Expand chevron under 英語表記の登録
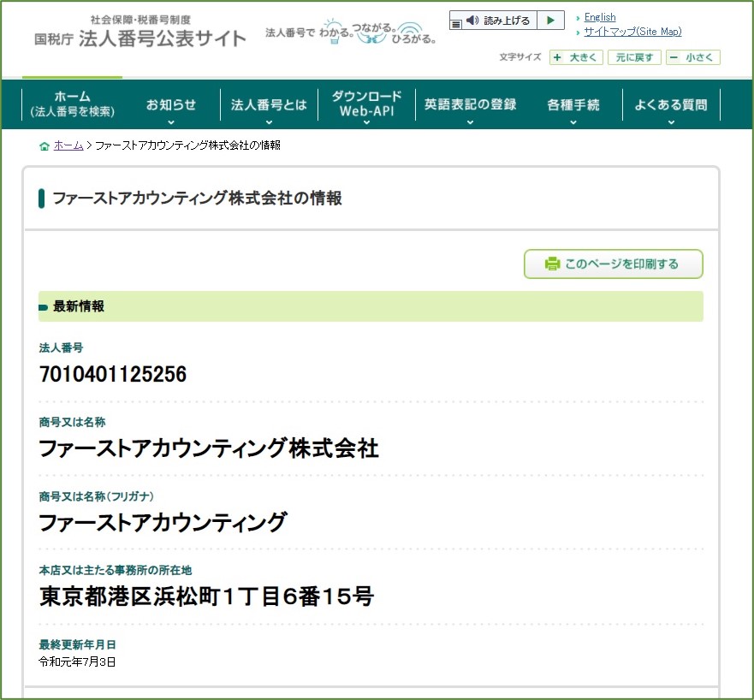 pyautogui.click(x=471, y=122)
